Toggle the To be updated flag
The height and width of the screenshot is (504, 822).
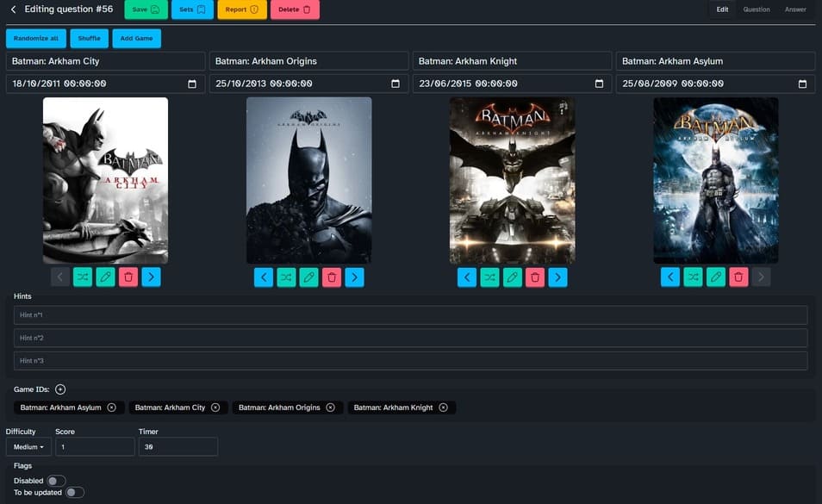(75, 493)
